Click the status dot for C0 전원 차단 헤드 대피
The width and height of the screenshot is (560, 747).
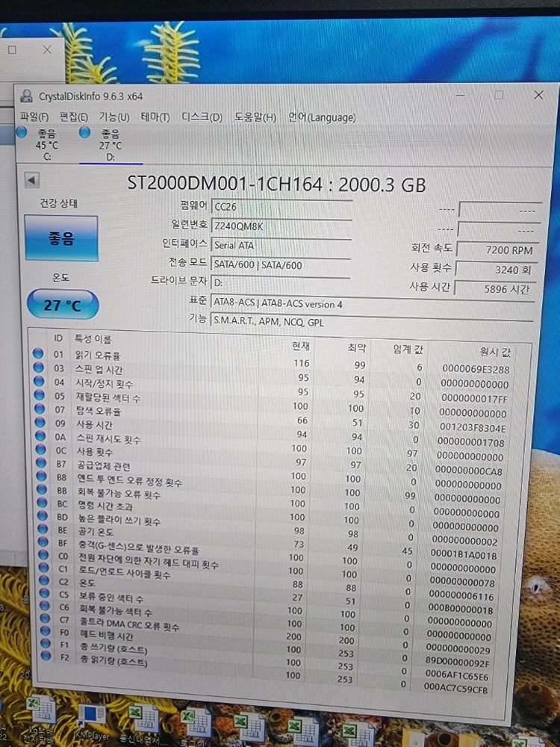click(44, 554)
